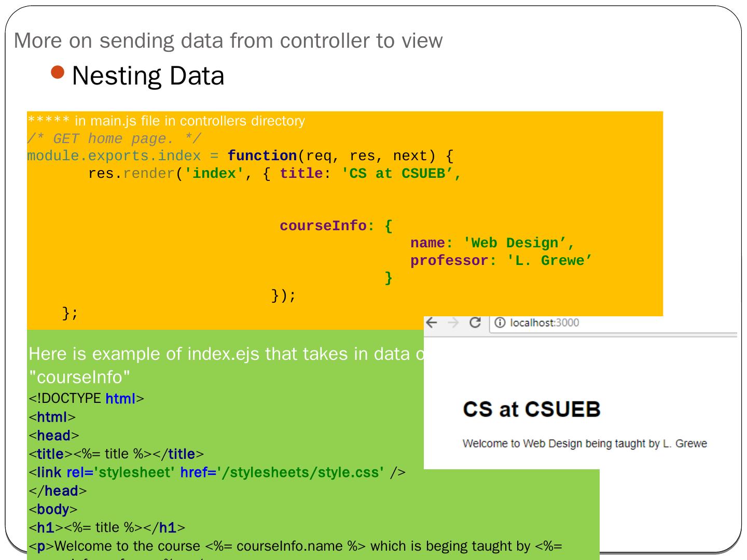Click the CS at CSUEB page heading

click(x=531, y=409)
